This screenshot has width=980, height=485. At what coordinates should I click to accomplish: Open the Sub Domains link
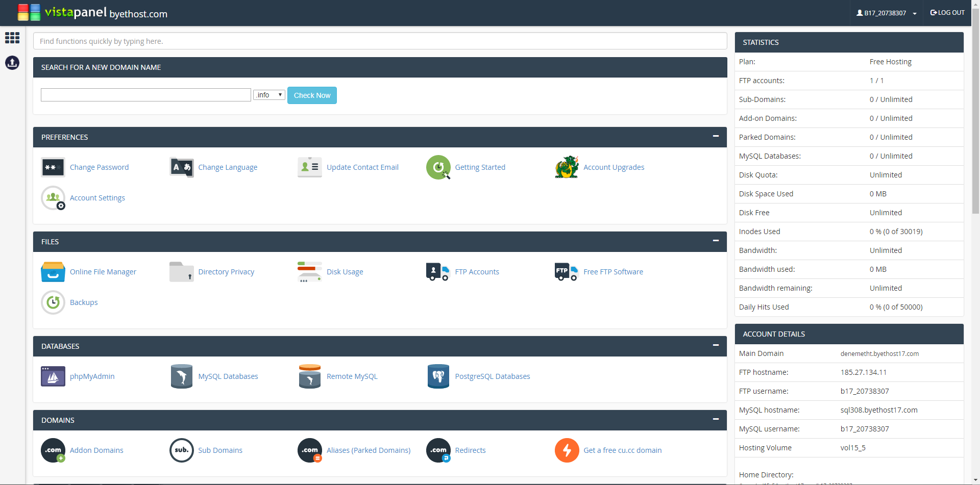(x=220, y=450)
